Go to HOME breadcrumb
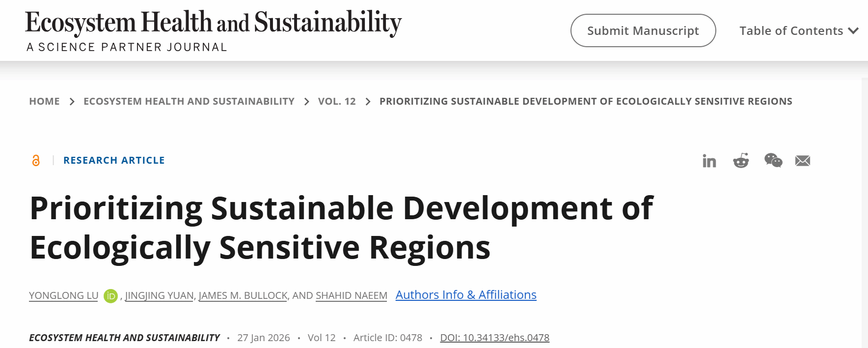The height and width of the screenshot is (348, 868). pyautogui.click(x=44, y=101)
